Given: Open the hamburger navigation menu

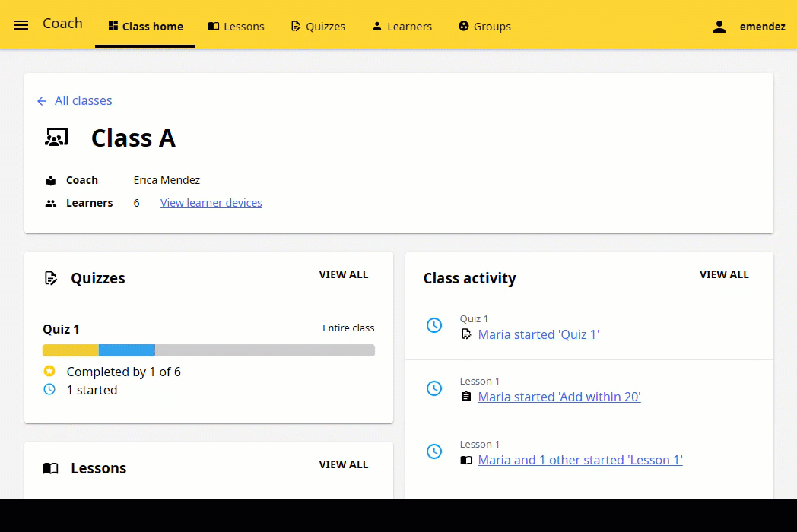Looking at the screenshot, I should (21, 25).
